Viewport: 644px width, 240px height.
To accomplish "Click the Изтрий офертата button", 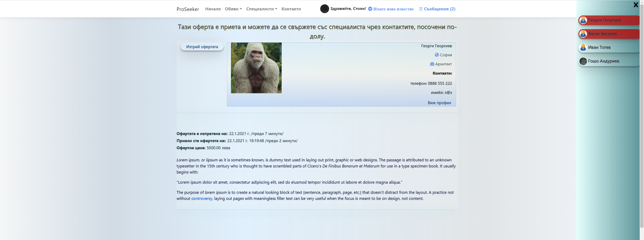I will coord(202,47).
